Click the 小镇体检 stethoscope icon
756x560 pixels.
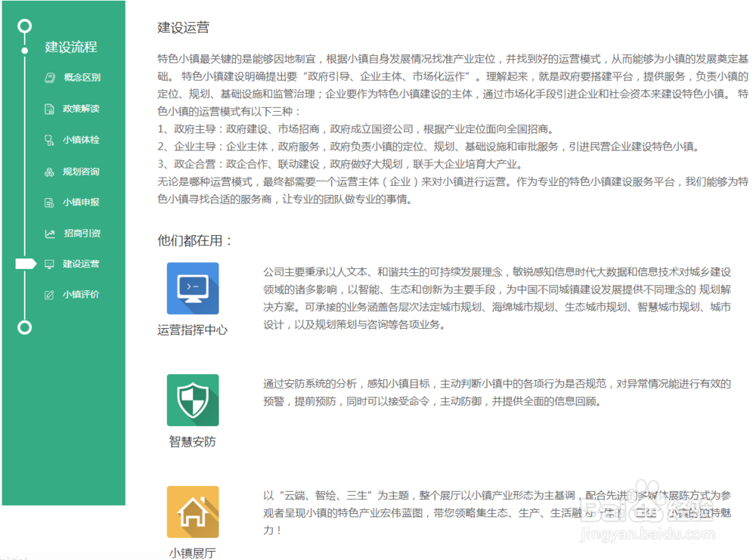coord(49,141)
